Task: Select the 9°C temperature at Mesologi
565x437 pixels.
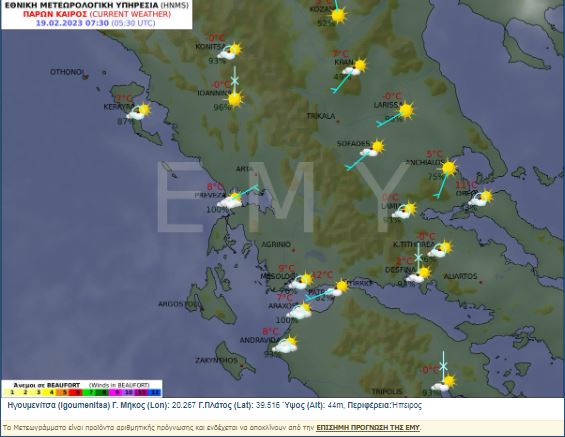Action: (286, 268)
